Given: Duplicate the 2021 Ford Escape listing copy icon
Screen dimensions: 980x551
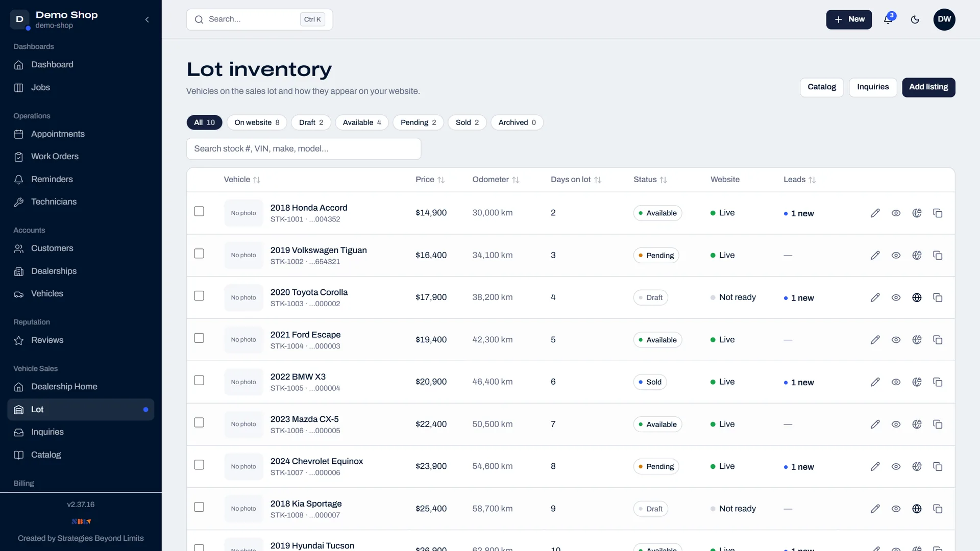Looking at the screenshot, I should point(938,340).
